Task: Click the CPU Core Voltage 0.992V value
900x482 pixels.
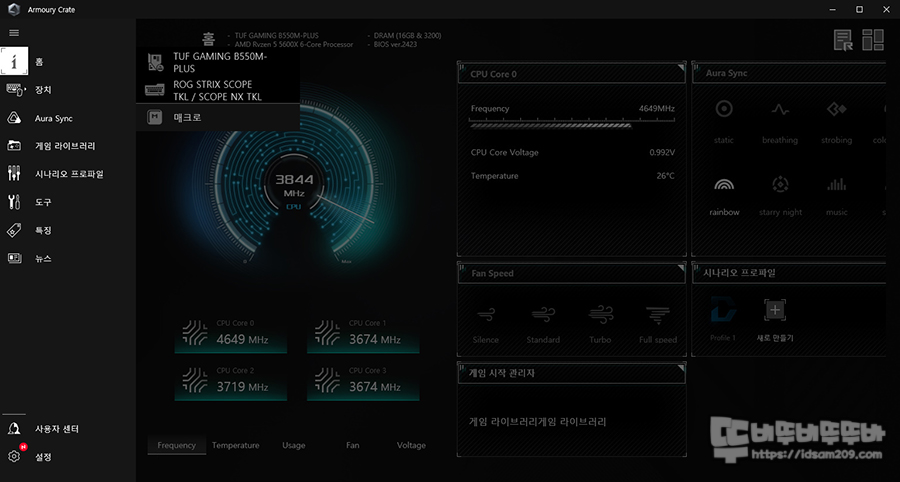Action: point(662,153)
